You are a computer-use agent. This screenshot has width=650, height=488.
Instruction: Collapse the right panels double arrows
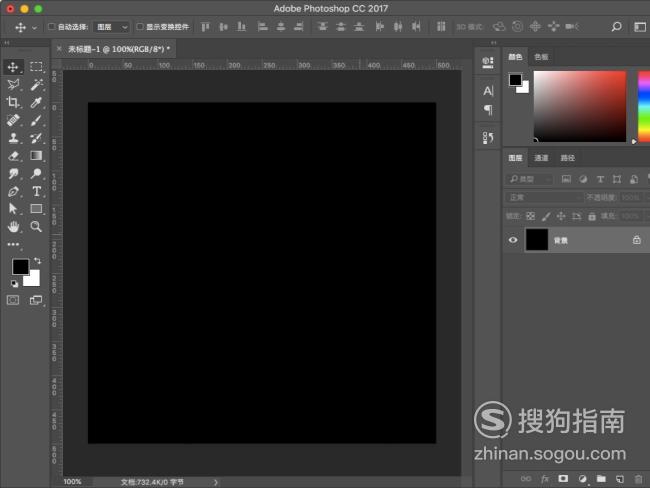(493, 43)
